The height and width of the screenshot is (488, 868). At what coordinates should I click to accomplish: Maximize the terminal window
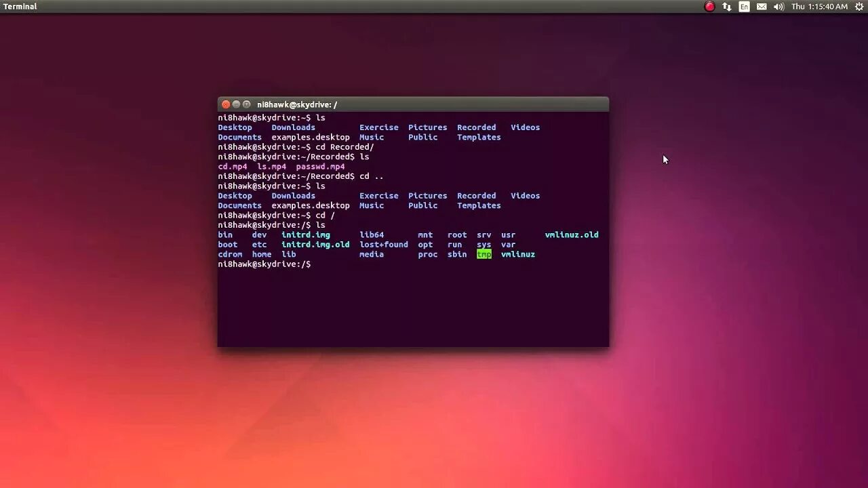coord(246,104)
